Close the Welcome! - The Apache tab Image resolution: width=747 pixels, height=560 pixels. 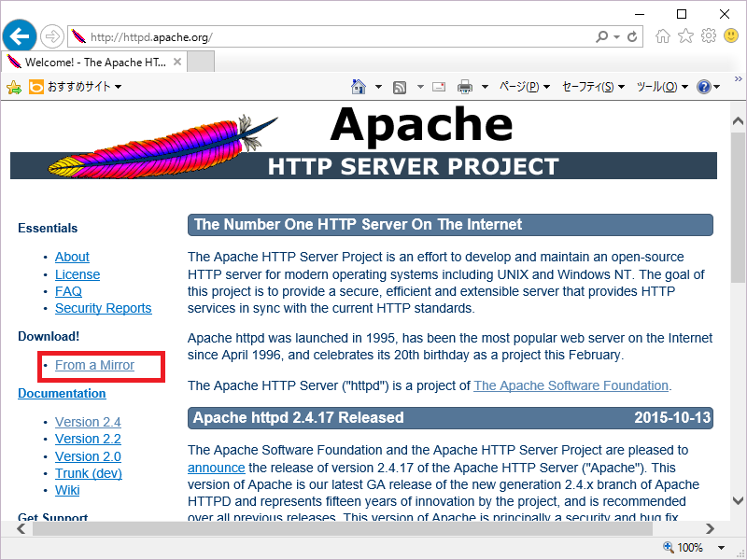(177, 62)
